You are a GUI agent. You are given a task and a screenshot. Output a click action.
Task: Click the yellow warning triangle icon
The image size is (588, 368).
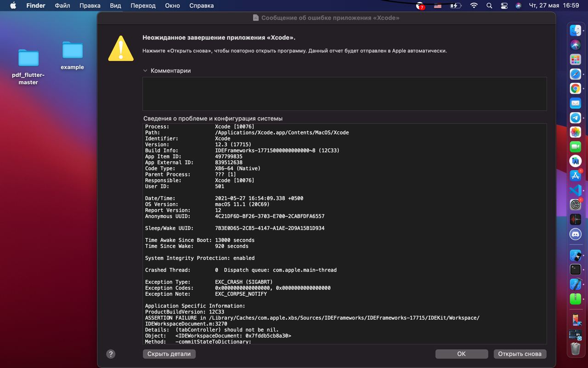(121, 48)
